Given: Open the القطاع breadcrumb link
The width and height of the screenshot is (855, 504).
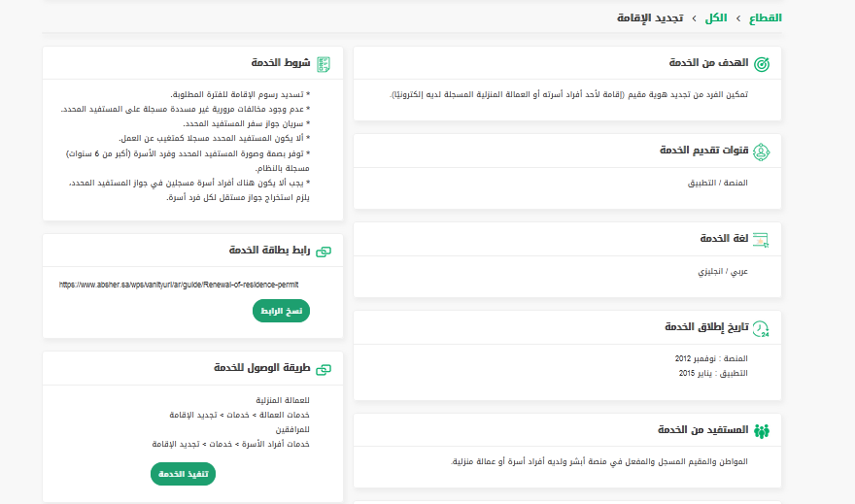Looking at the screenshot, I should pyautogui.click(x=764, y=18).
